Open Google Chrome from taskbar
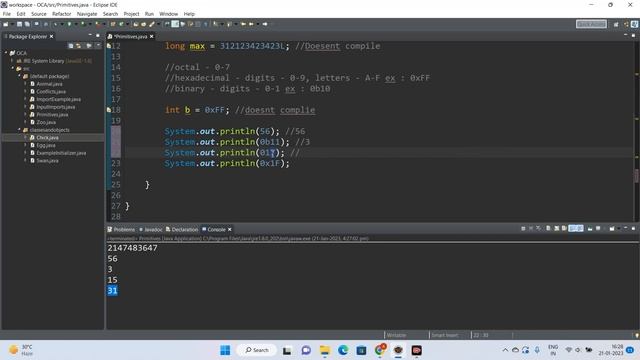The height and width of the screenshot is (360, 640). (x=380, y=350)
